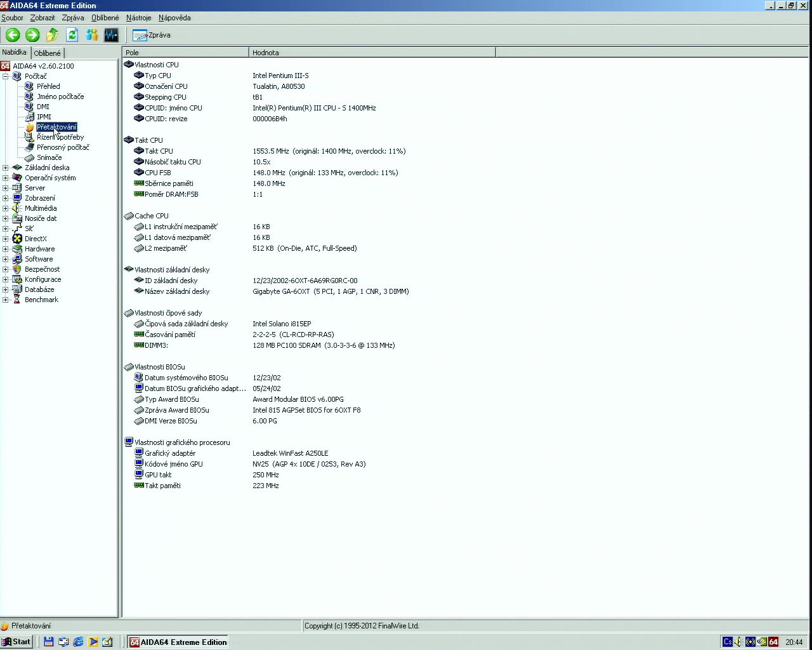Select Snímače in the tree
Viewport: 812px width, 650px height.
point(49,157)
